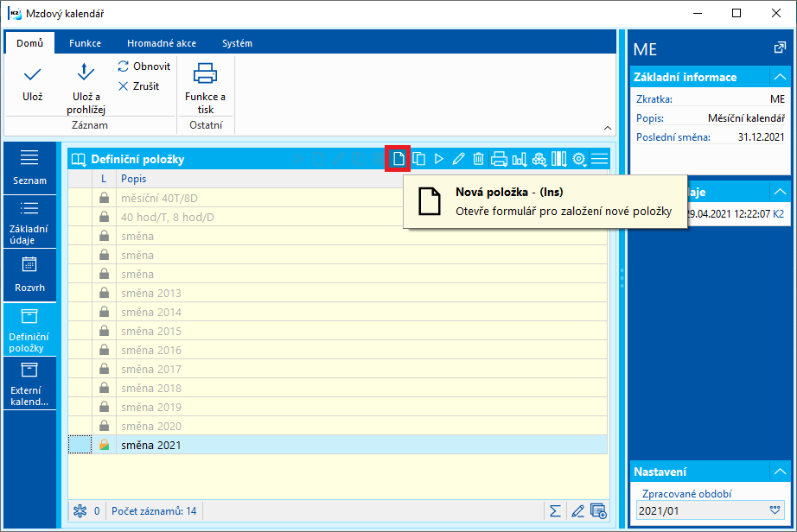Open the Seznam sidebar page
The height and width of the screenshot is (532, 797).
(x=29, y=168)
